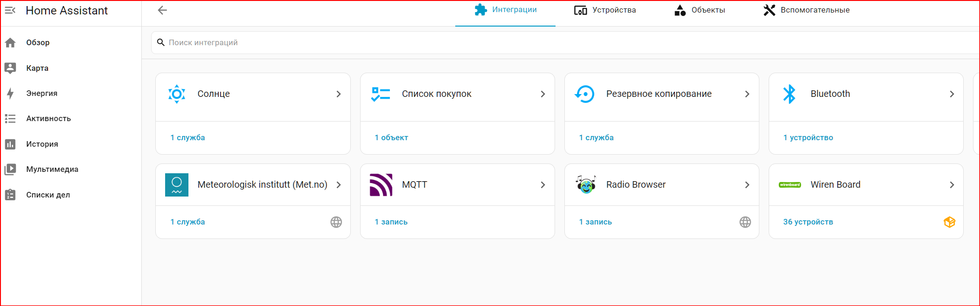Open the 36 устройств link

click(x=808, y=222)
